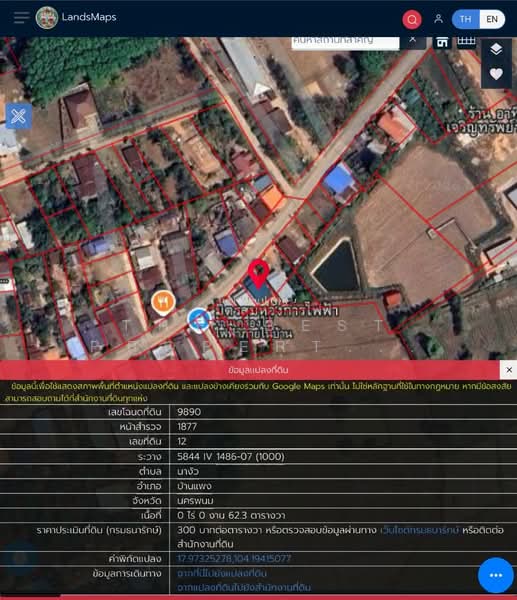
Task: Open the user account icon
Action: coord(439,19)
